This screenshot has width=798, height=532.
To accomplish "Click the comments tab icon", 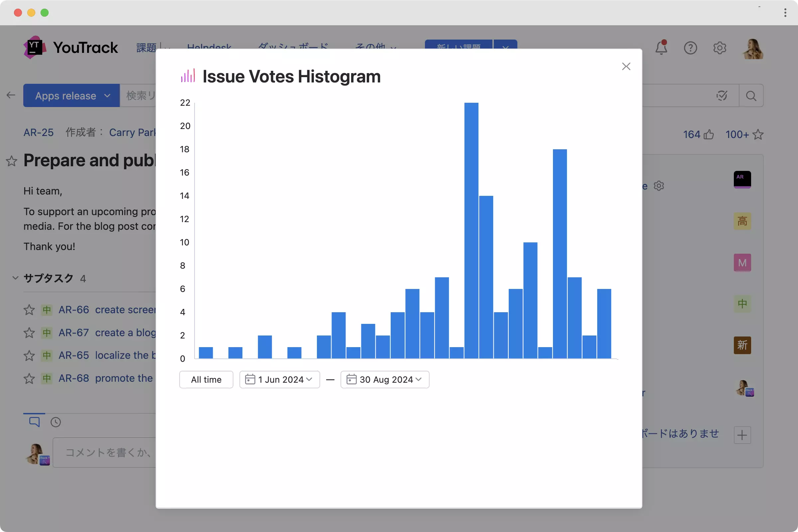I will pyautogui.click(x=34, y=422).
